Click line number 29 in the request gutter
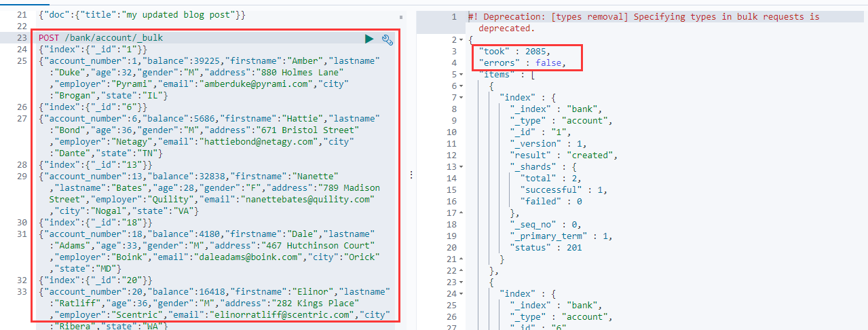Viewport: 868px width, 330px height. 21,177
